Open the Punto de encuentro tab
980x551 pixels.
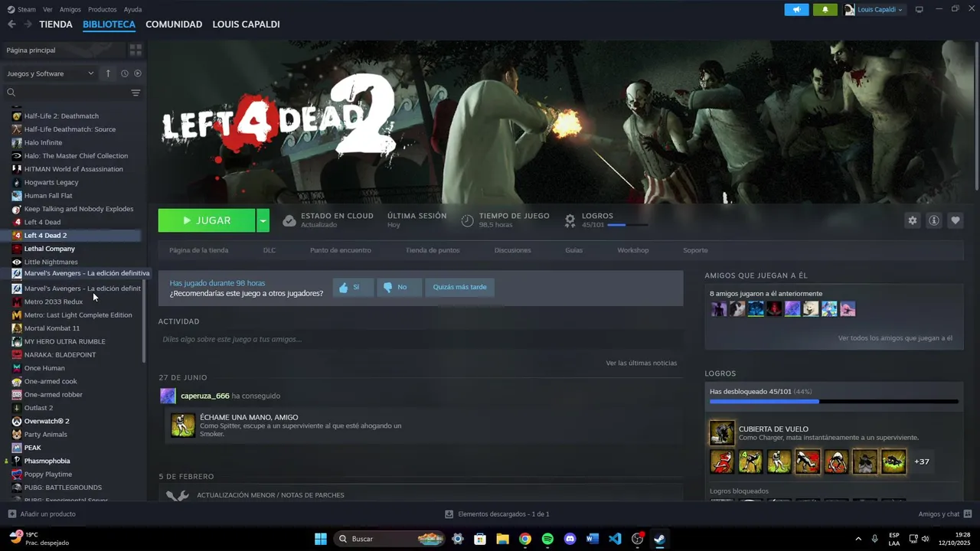pos(341,250)
